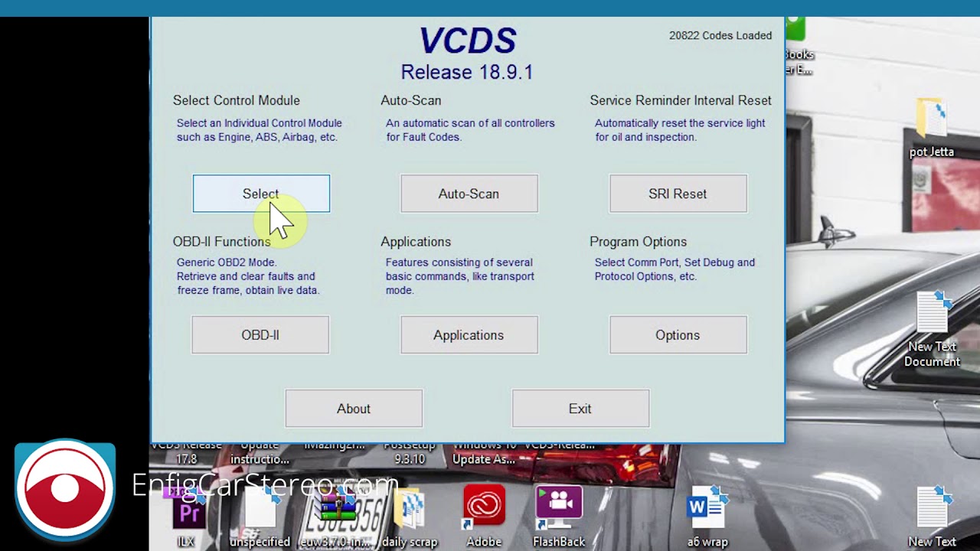
Task: Click the 'Auto-Scan' heading text
Action: coord(411,100)
